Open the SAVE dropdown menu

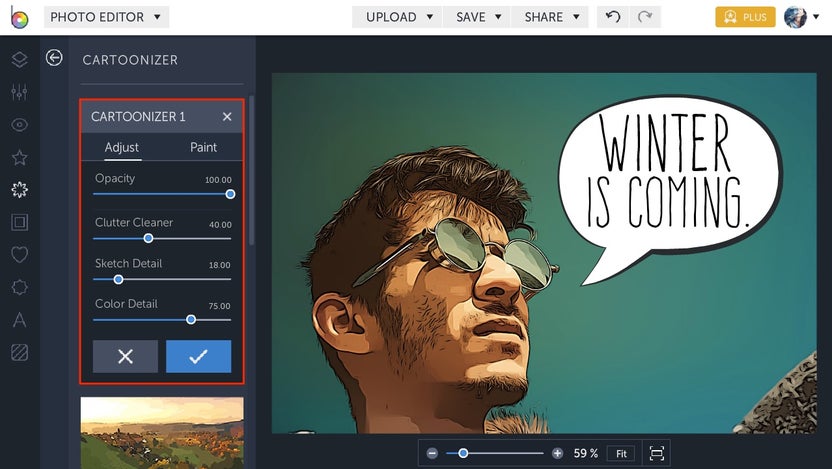click(x=476, y=17)
